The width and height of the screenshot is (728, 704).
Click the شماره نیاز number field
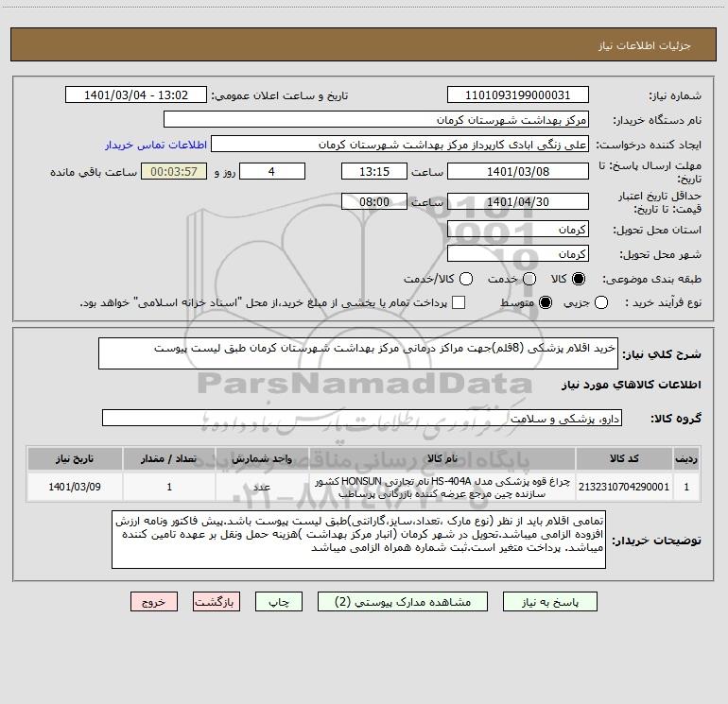518,95
